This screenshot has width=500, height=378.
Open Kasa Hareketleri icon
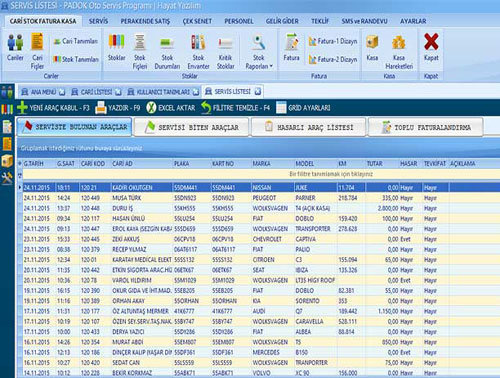pos(399,51)
